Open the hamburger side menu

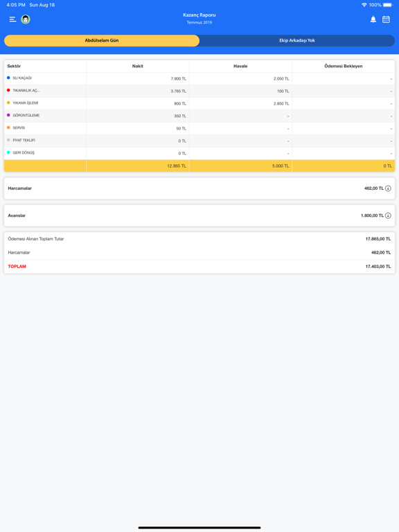[x=12, y=19]
